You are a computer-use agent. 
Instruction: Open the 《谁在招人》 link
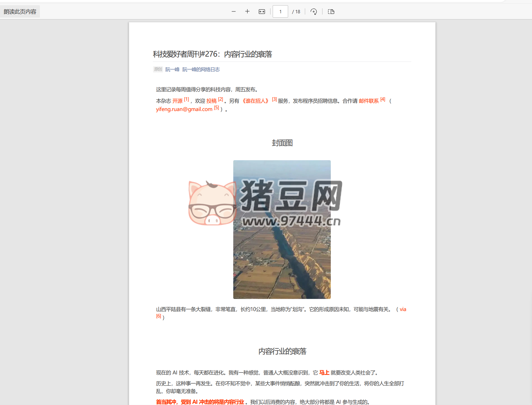255,101
